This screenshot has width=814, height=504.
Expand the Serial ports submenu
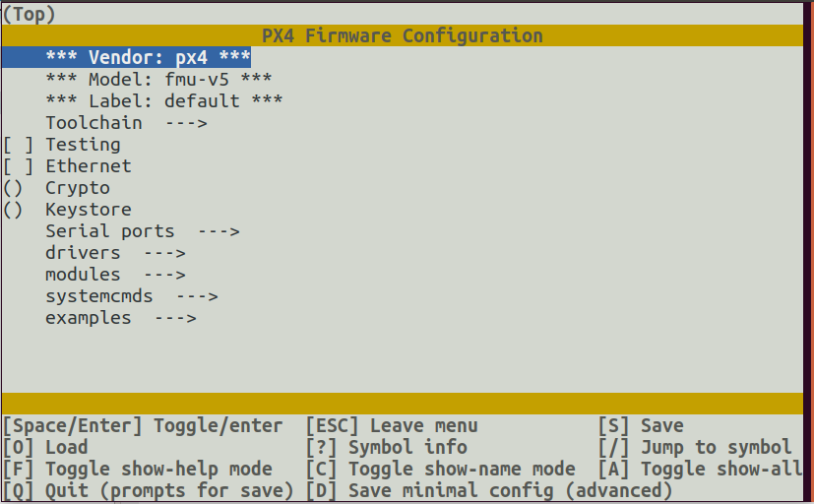coord(143,231)
